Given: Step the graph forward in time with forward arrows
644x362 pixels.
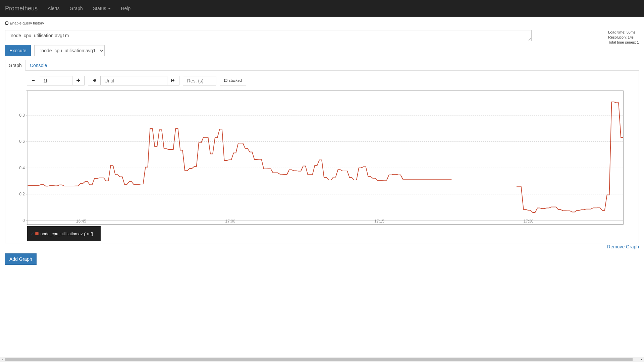Looking at the screenshot, I should [x=173, y=80].
